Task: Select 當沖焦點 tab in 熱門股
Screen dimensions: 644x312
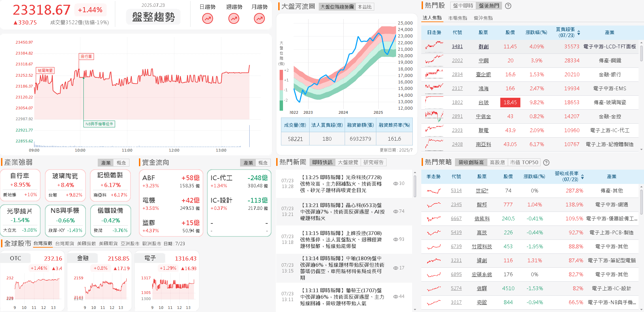Action: coord(483,18)
